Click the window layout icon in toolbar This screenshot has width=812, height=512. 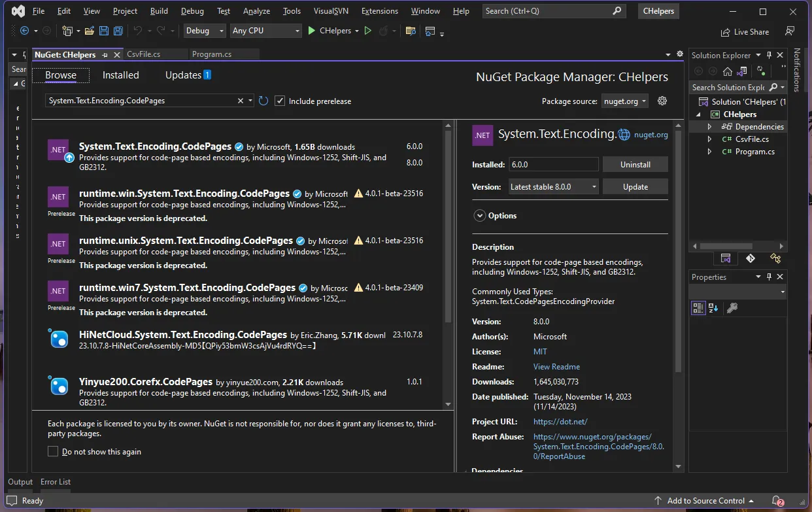click(x=430, y=31)
